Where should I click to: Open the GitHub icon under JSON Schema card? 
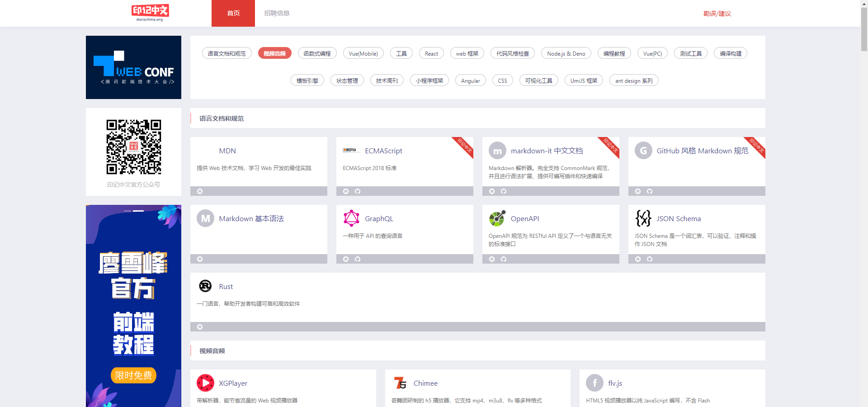tap(650, 259)
